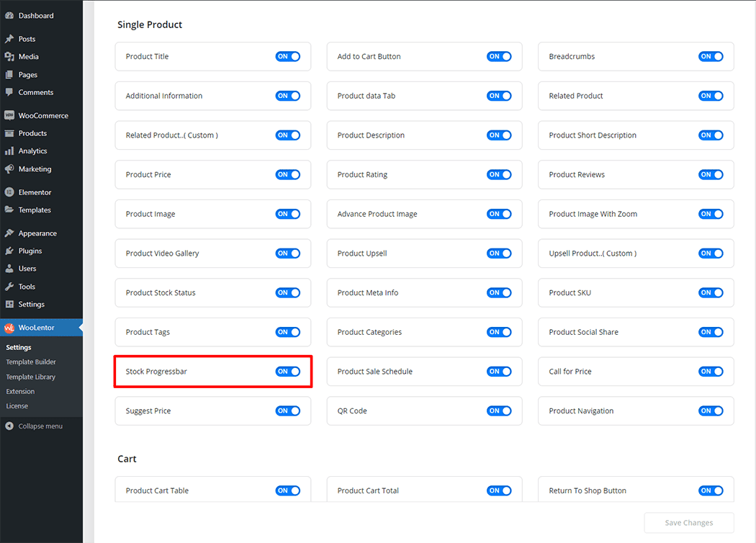Image resolution: width=756 pixels, height=543 pixels.
Task: Click the Save Changes button
Action: 688,523
